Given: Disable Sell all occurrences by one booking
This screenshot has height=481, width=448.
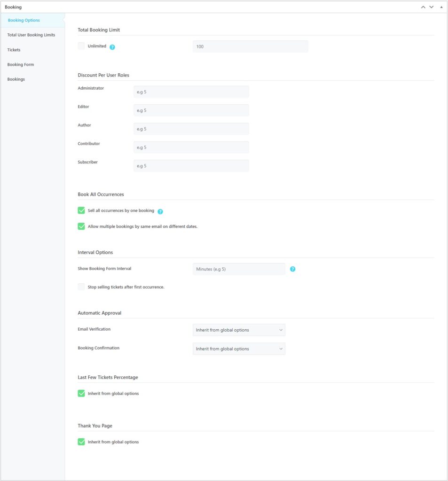Looking at the screenshot, I should 81,210.
